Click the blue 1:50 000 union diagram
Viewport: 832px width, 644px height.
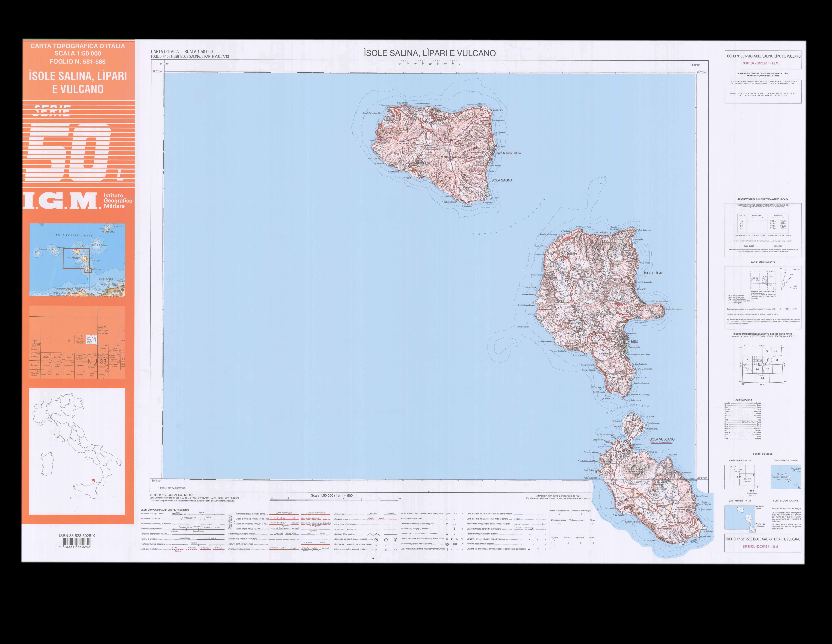pyautogui.click(x=786, y=477)
